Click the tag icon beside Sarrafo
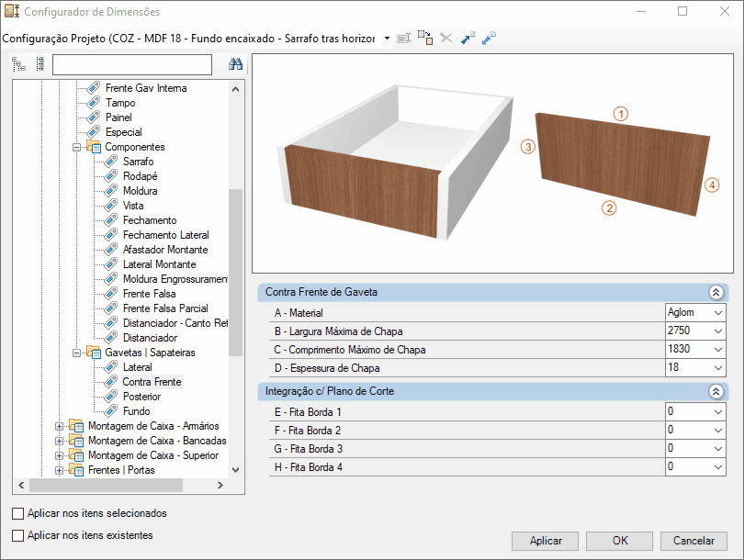Image resolution: width=744 pixels, height=560 pixels. pos(110,162)
